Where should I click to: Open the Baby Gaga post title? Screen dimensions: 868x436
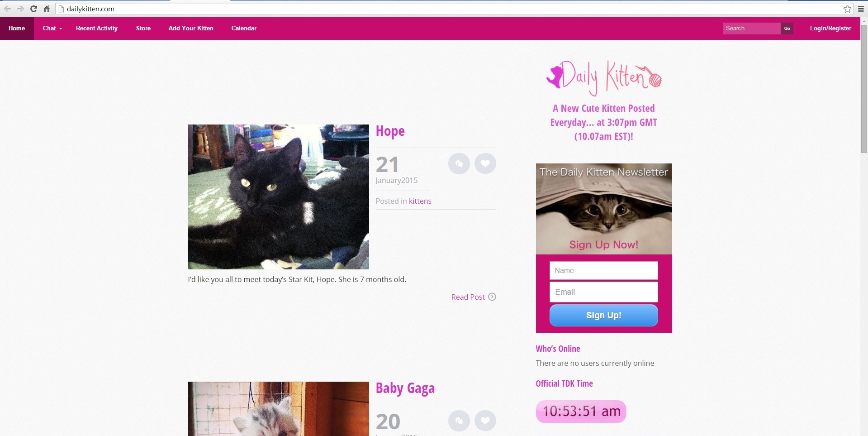405,388
